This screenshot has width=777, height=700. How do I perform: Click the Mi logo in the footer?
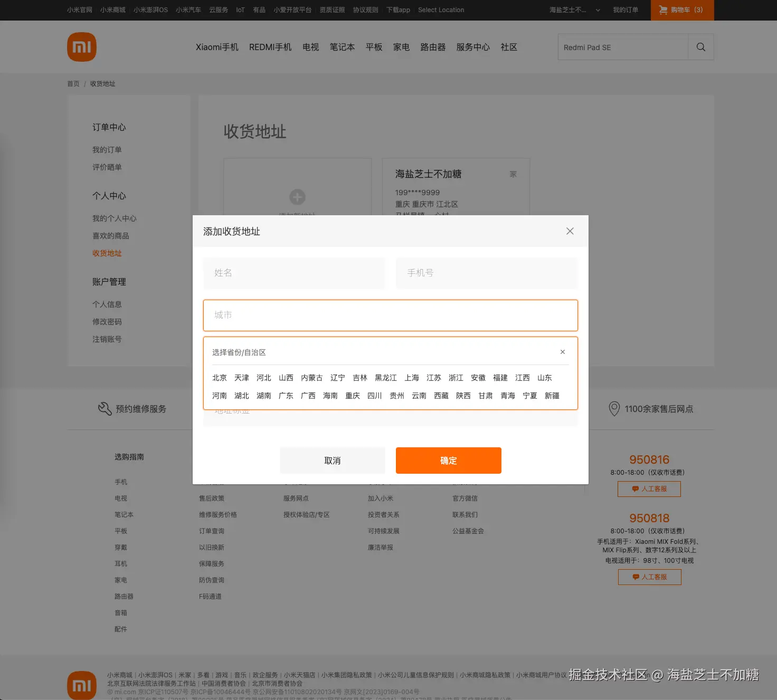(82, 685)
